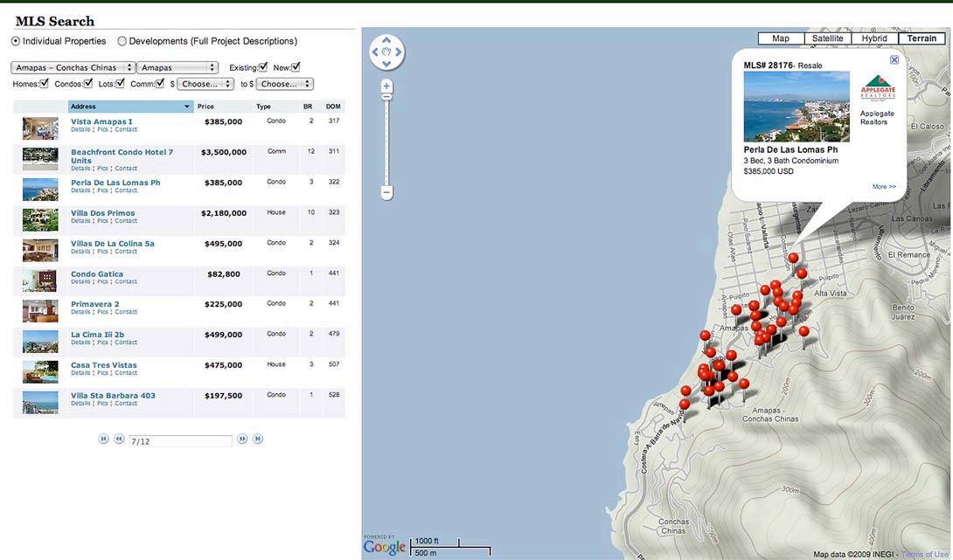Screen dimensions: 953x560
Task: Open Casa Tres Vistas thumbnail photo
Action: click(x=40, y=371)
